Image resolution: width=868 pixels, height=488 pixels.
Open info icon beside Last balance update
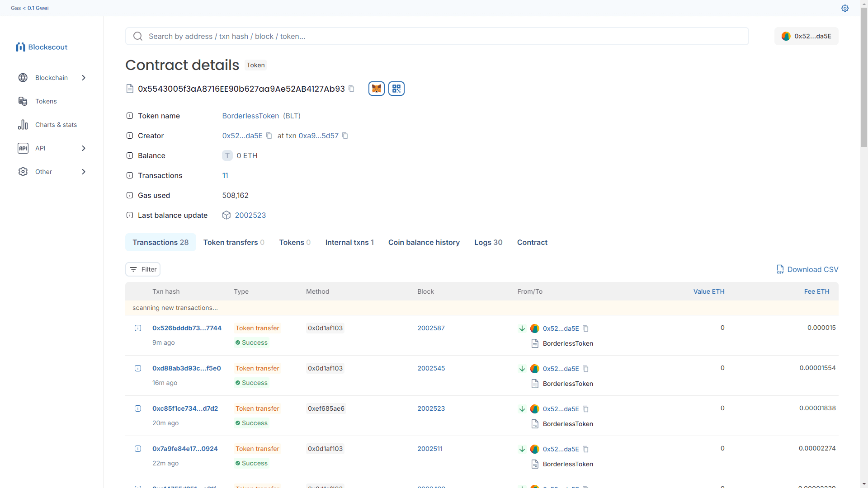(x=130, y=215)
